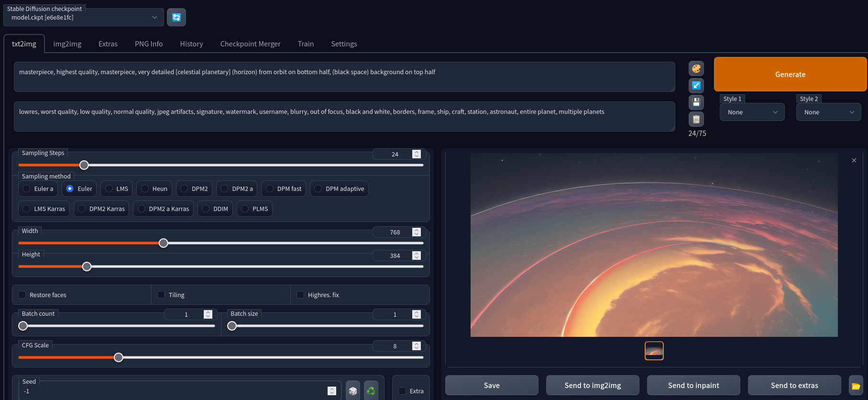Select DPM2 sampling method
The width and height of the screenshot is (868, 400).
(x=194, y=189)
